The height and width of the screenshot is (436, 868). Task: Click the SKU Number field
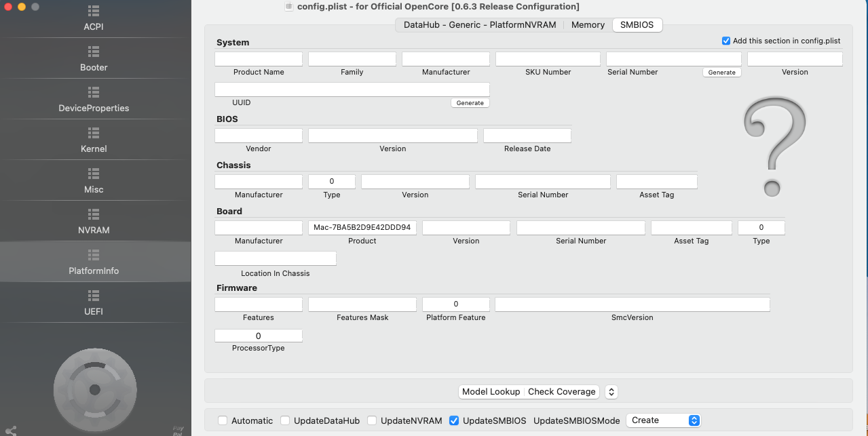[548, 59]
